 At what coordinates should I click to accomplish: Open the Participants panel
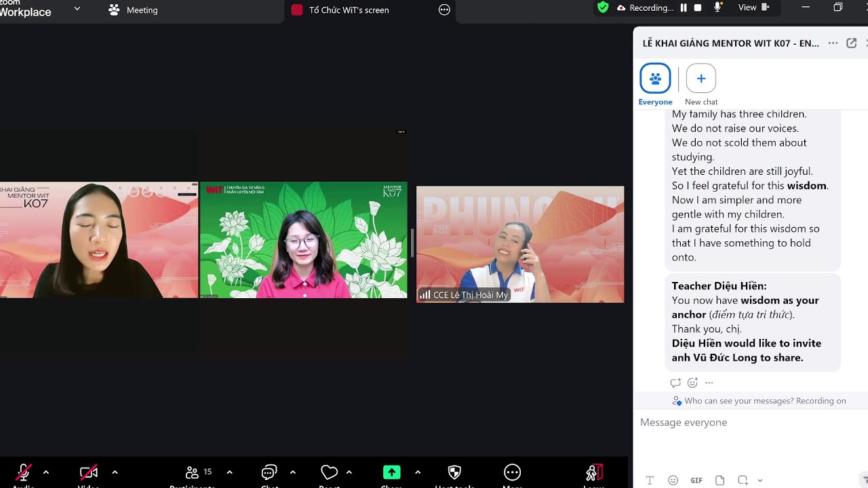[193, 473]
